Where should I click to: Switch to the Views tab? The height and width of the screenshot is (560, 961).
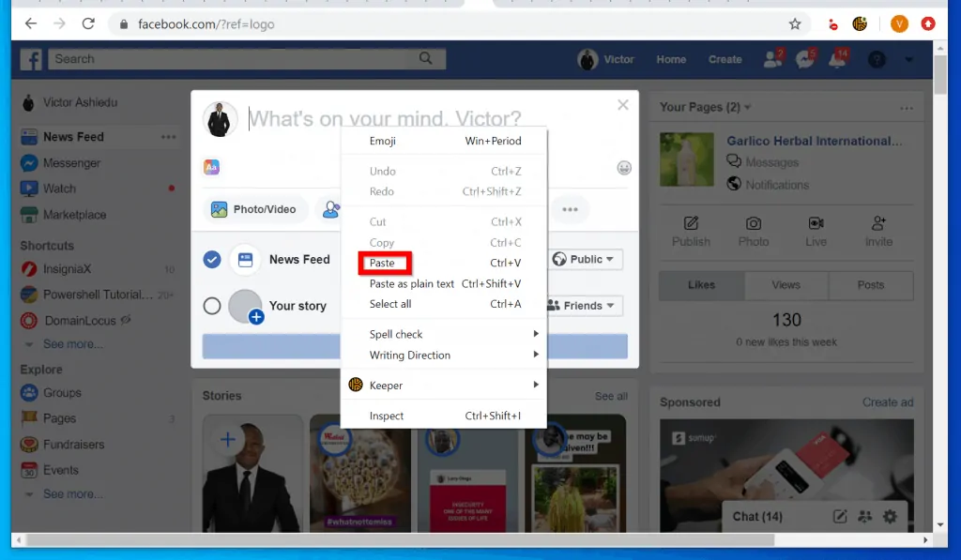[x=786, y=285]
